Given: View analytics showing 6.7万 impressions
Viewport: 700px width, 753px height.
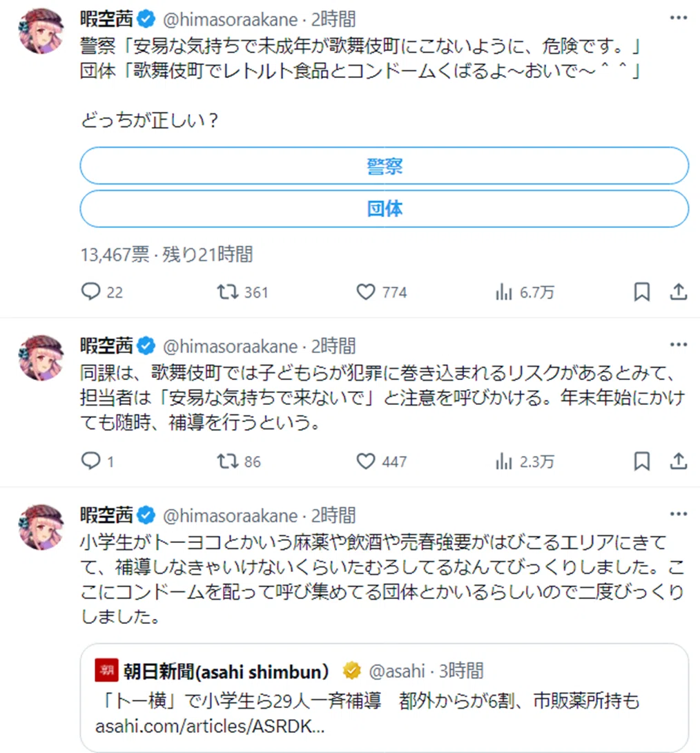Looking at the screenshot, I should [525, 292].
